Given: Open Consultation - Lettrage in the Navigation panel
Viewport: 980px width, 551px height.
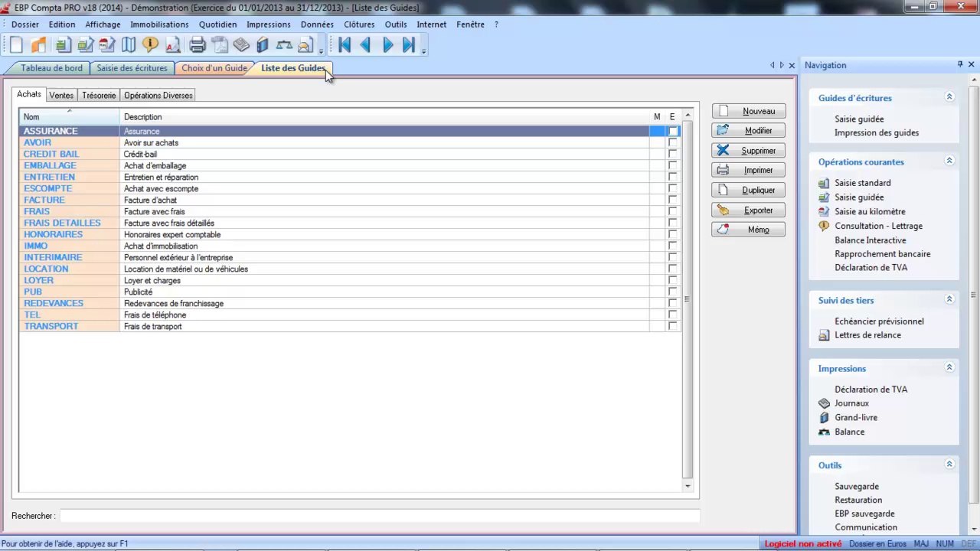Looking at the screenshot, I should coord(878,226).
